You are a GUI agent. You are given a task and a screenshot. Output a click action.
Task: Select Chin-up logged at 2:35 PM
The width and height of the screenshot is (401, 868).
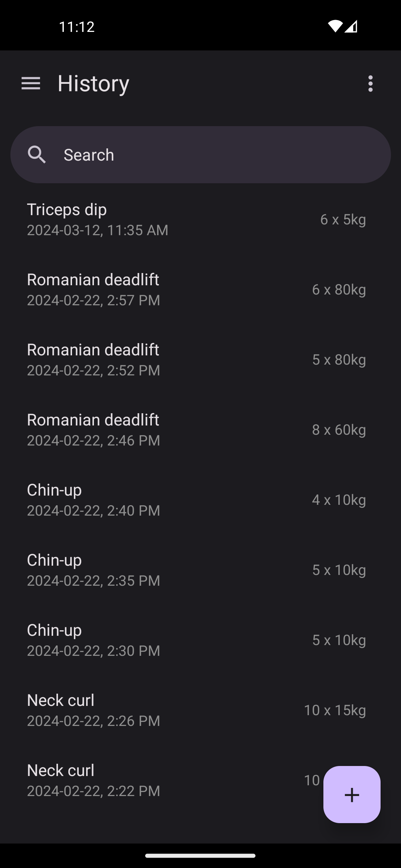[x=149, y=570]
